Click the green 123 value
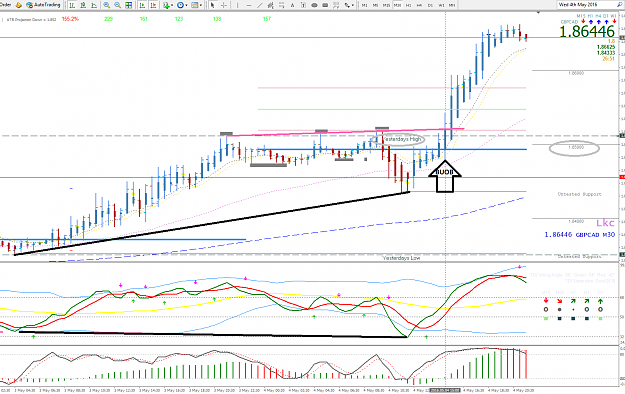Screen dimensions: 625x394 click(179, 19)
